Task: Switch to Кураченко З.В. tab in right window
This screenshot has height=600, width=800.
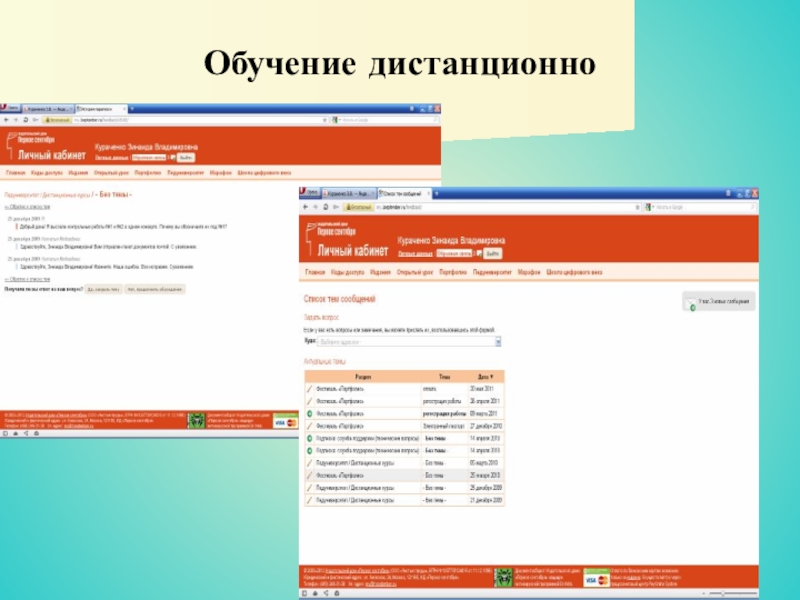Action: tap(349, 194)
